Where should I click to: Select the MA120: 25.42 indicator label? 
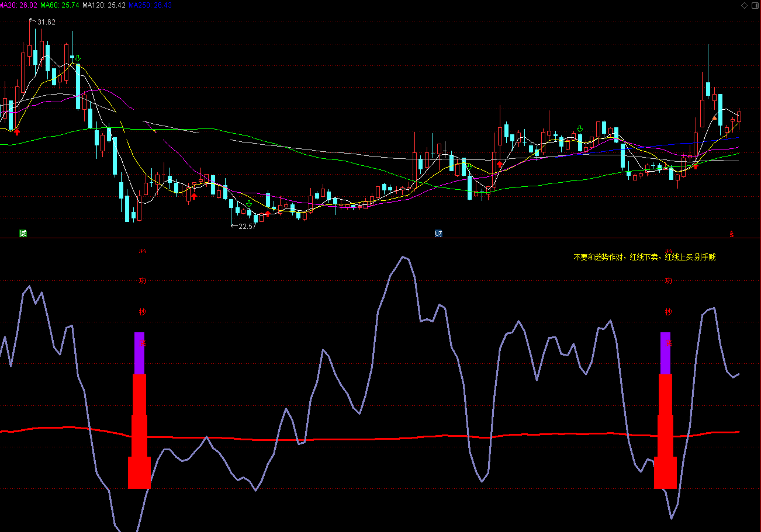[104, 5]
